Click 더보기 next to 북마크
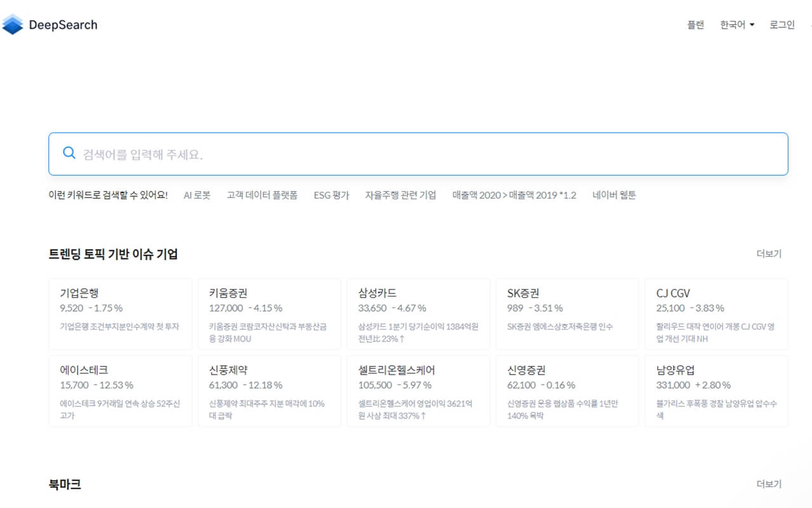 pos(769,484)
